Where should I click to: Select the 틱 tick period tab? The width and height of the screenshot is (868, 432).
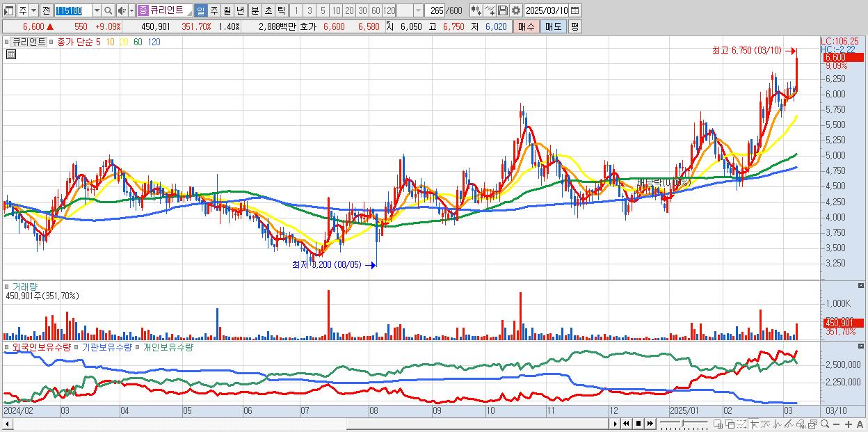[x=281, y=10]
